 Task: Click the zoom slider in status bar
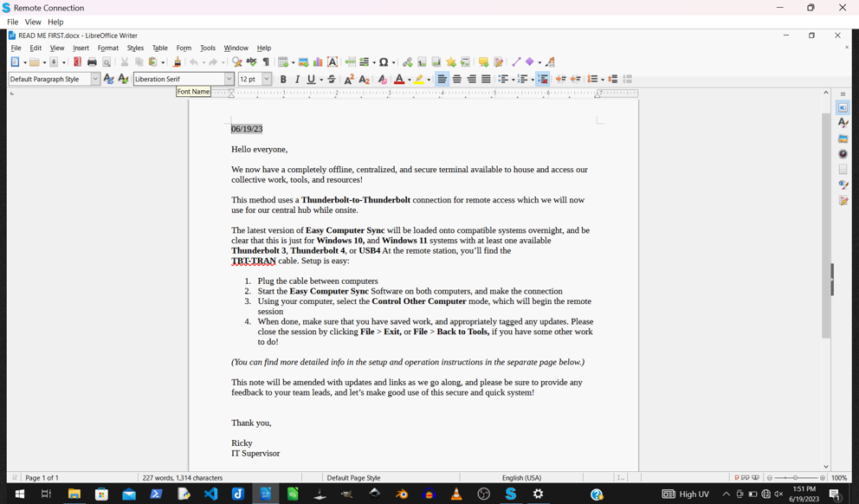pos(795,478)
